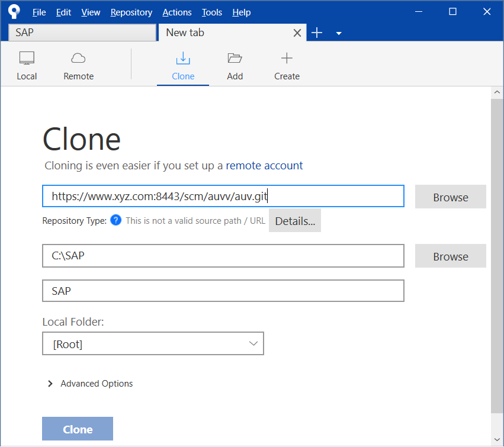
Task: Click the Add folder icon
Action: point(235,58)
